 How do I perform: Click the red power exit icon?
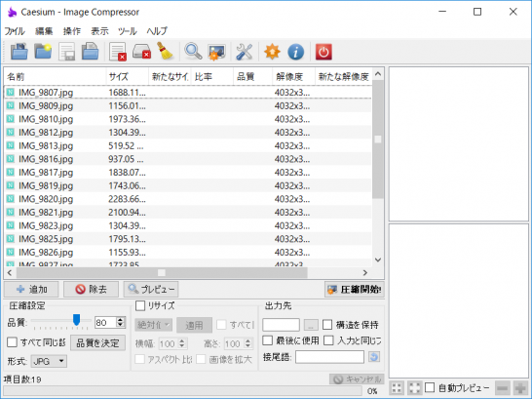click(x=323, y=52)
